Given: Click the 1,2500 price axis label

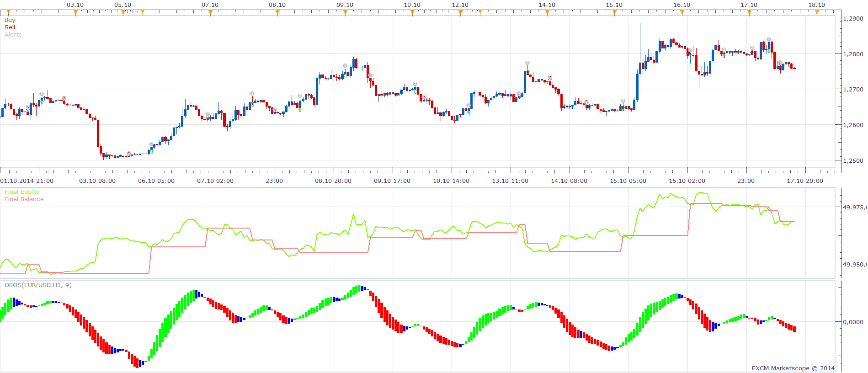Looking at the screenshot, I should coord(853,161).
